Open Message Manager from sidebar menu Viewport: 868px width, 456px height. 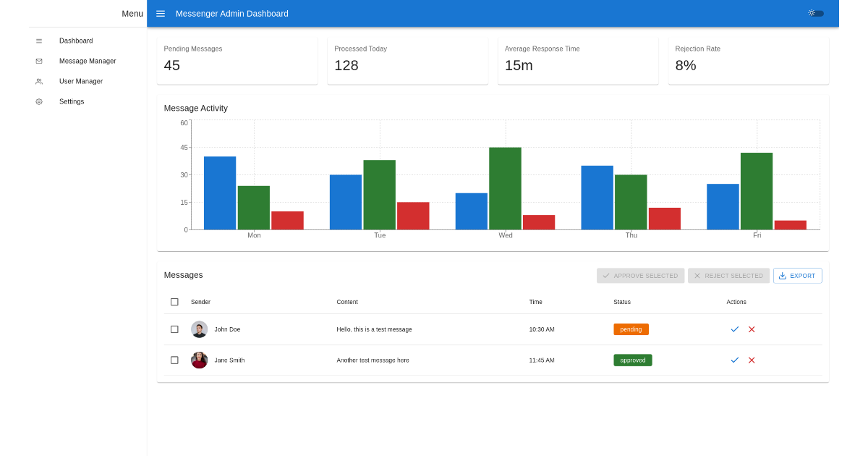pos(88,62)
